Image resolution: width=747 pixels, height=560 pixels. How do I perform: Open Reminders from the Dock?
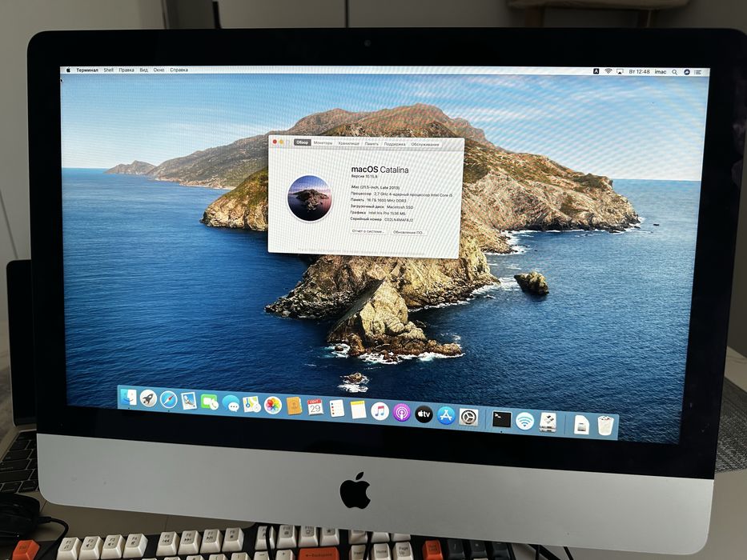(x=337, y=409)
